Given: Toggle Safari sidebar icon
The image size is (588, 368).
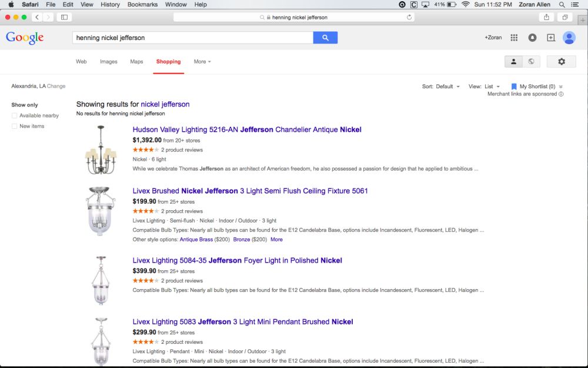Looking at the screenshot, I should (x=64, y=17).
